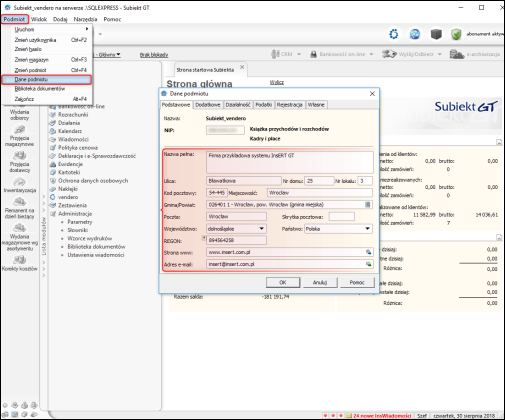Click the Kod pocztowy field
The height and width of the screenshot is (420, 505).
217,193
